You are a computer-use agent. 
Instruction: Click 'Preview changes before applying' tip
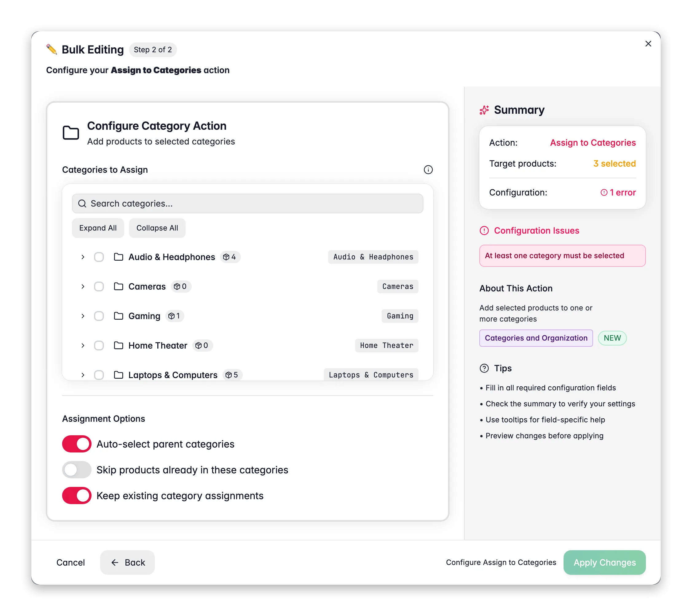point(545,436)
